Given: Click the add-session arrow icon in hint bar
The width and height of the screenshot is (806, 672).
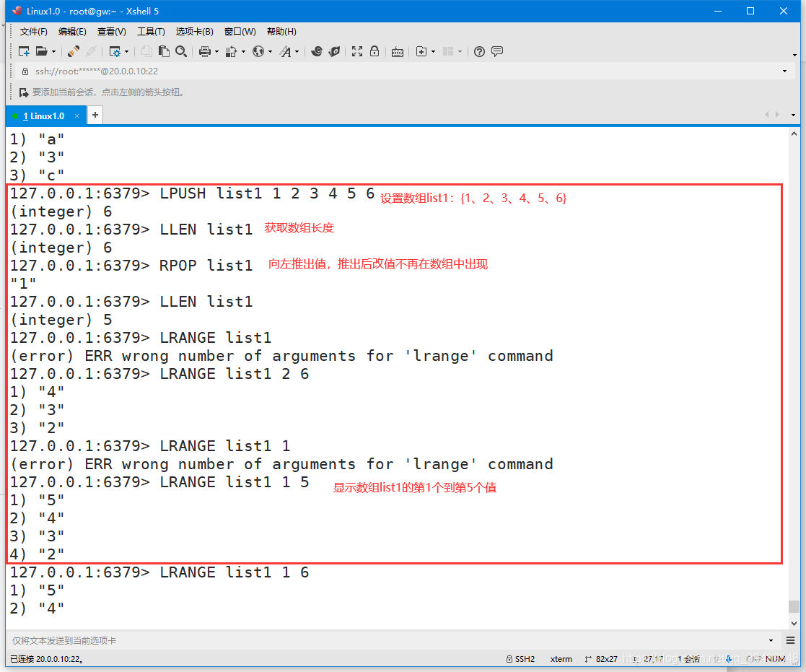Looking at the screenshot, I should 24,92.
